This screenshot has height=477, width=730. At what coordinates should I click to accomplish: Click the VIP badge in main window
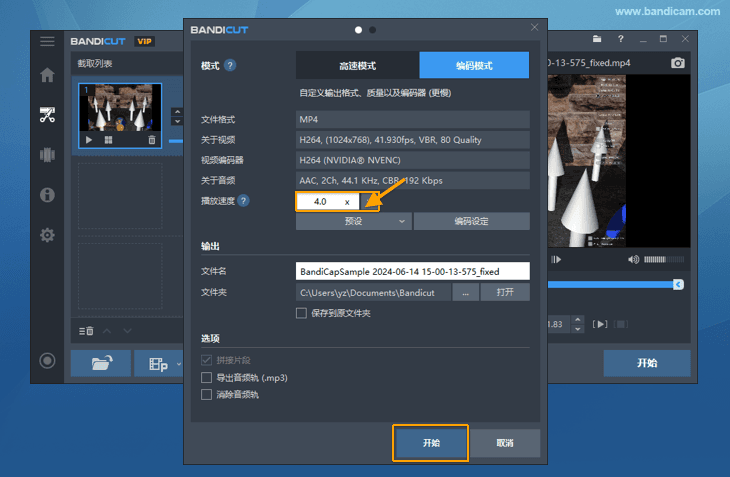coord(144,41)
